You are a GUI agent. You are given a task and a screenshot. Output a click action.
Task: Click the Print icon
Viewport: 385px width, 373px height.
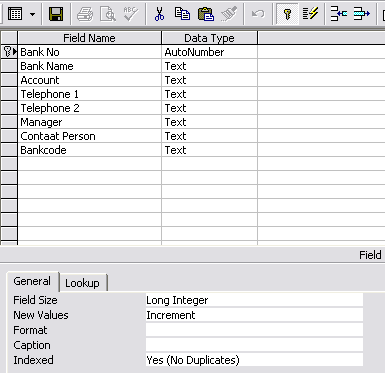tap(85, 14)
